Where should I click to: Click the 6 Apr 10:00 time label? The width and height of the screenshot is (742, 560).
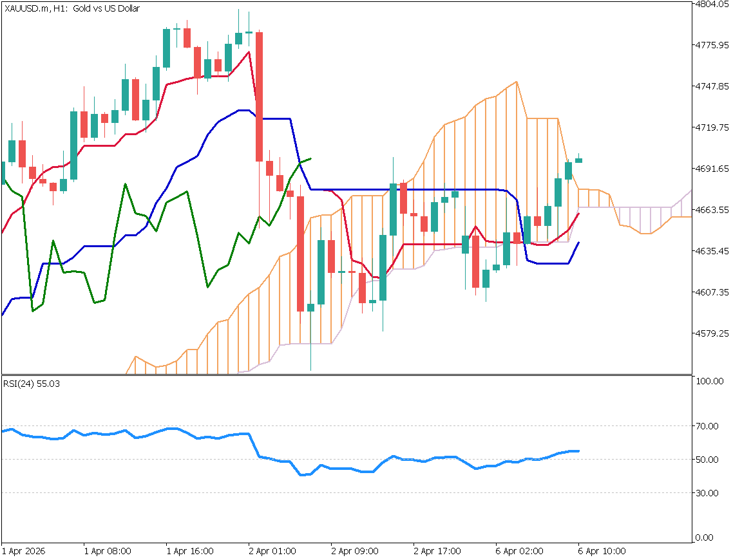point(602,552)
